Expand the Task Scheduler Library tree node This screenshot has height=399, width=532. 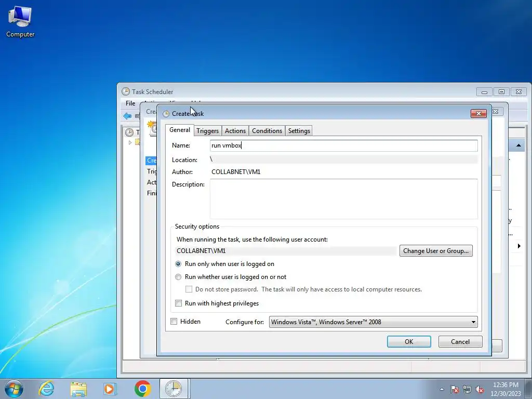point(130,142)
